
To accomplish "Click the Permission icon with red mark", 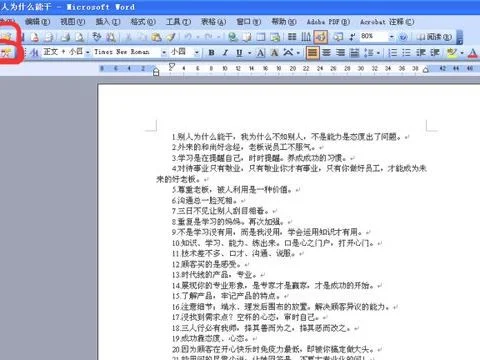I will (35, 37).
